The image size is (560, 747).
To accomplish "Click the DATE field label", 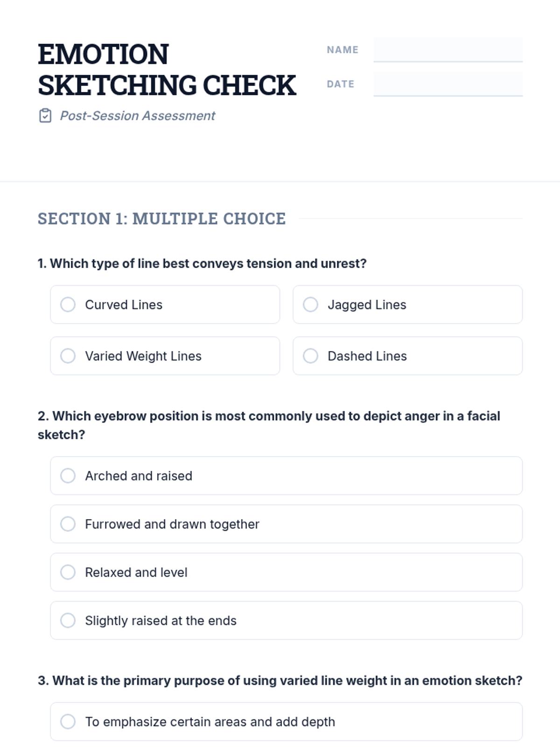I will pos(340,84).
